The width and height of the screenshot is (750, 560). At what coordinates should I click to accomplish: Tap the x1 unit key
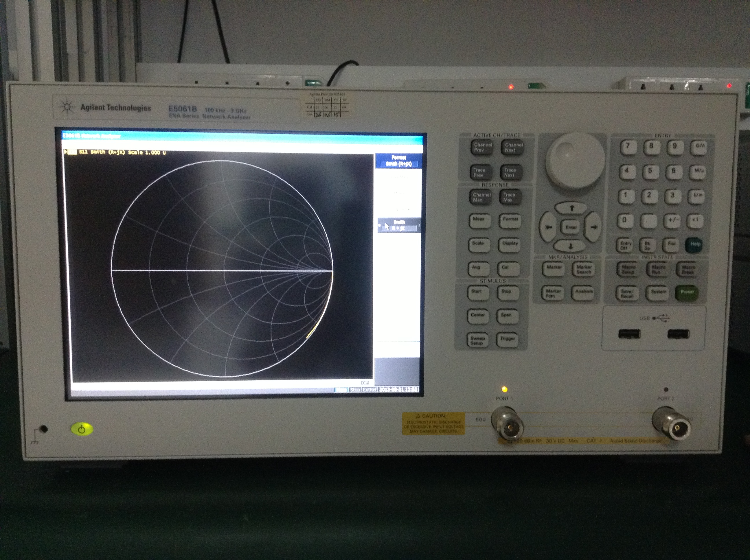click(695, 221)
